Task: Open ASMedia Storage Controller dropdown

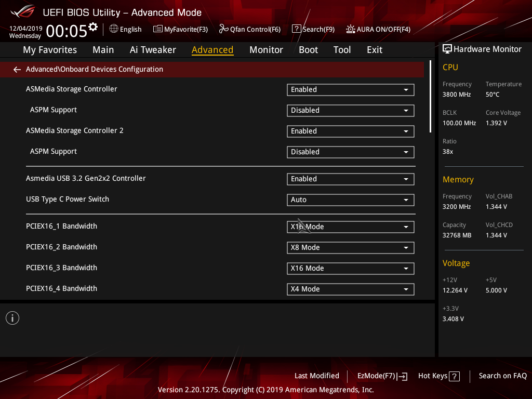Action: coord(351,89)
